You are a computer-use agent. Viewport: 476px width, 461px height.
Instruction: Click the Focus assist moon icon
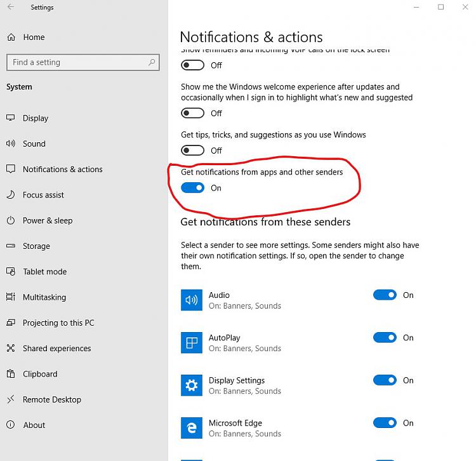point(11,195)
